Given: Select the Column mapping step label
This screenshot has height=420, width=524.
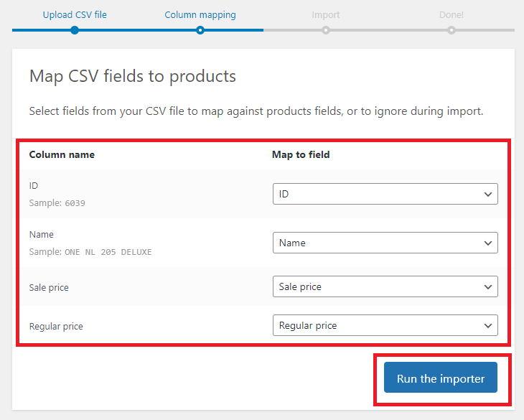Looking at the screenshot, I should (x=200, y=14).
